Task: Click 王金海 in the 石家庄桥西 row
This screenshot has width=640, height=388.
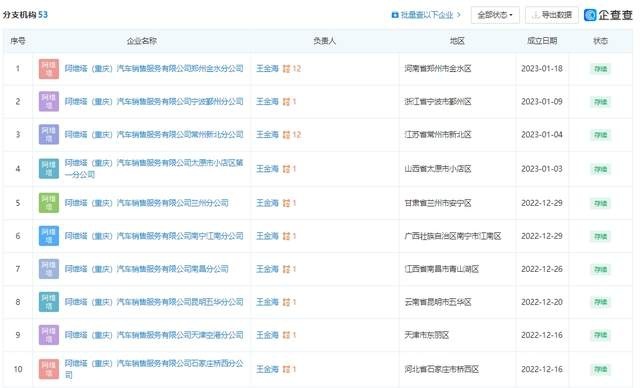Action: pyautogui.click(x=267, y=369)
